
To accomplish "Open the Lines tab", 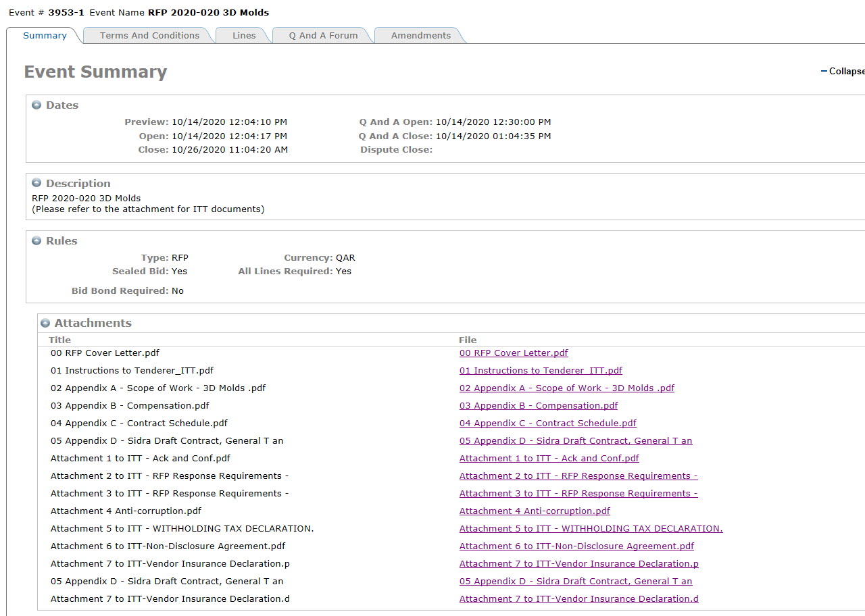I will 244,35.
